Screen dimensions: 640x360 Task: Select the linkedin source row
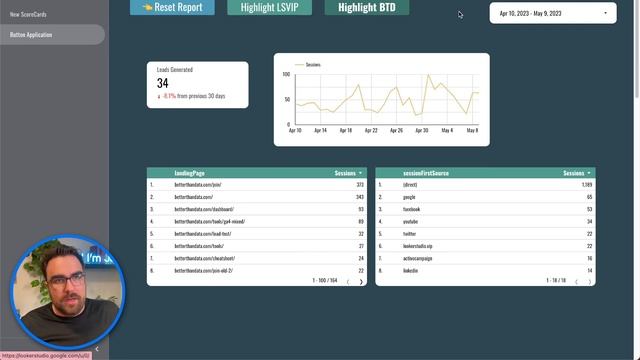pos(485,270)
